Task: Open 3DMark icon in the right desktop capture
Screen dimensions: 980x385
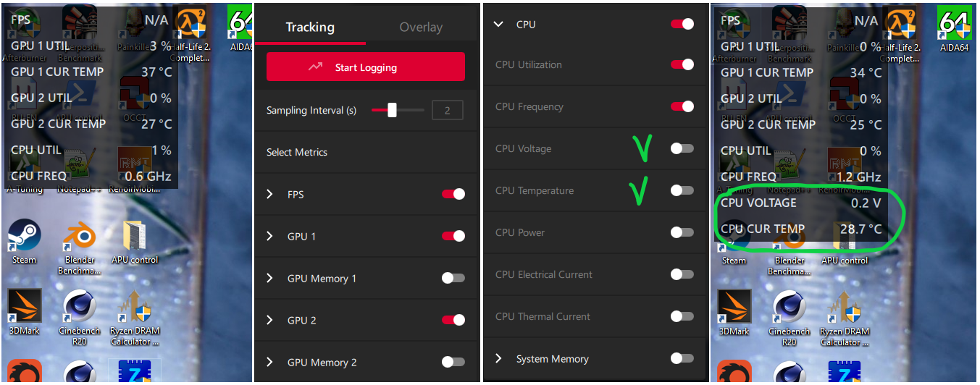Action: [x=734, y=307]
